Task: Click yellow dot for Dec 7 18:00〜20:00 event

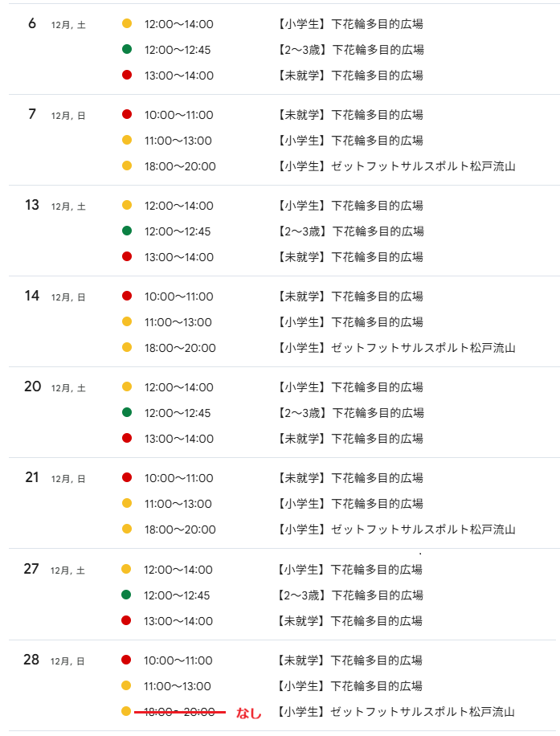Action: (x=127, y=166)
